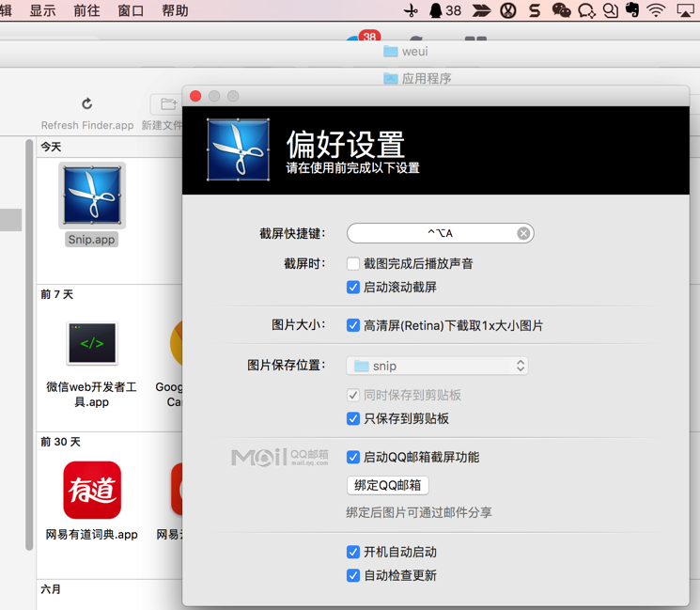Screen dimensions: 700x610
Task: Click the Snip scissors icon in menu bar
Action: 411,10
